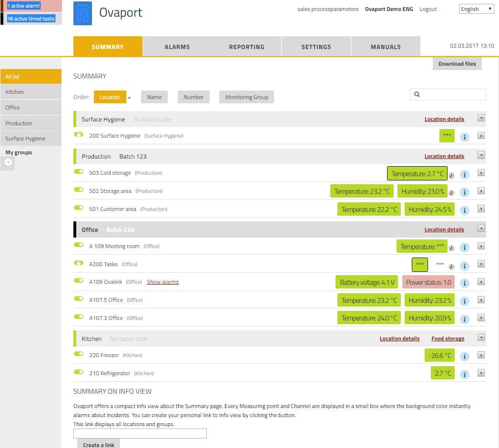Image resolution: width=499 pixels, height=448 pixels.
Task: Switch to the Alarms tab
Action: (177, 46)
